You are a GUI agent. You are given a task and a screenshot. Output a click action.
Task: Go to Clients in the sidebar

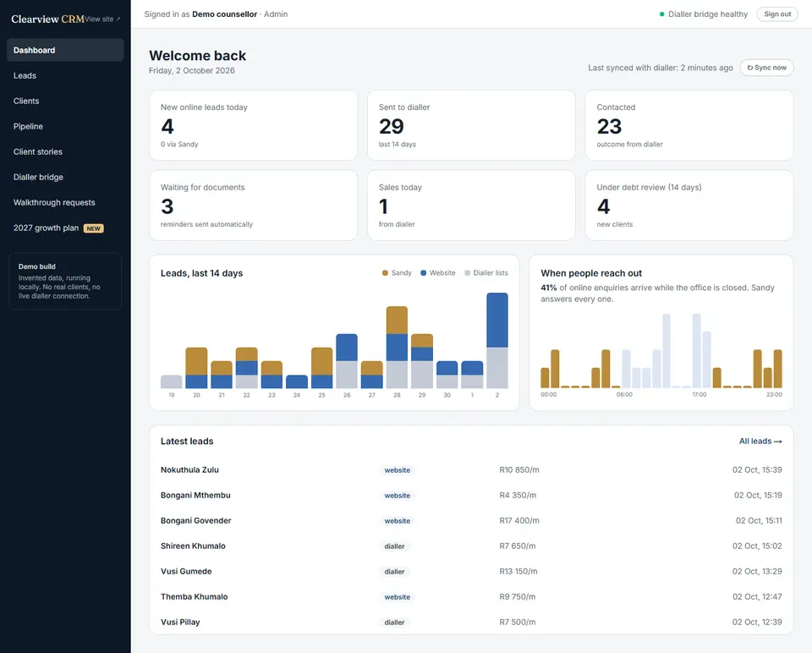(x=65, y=101)
